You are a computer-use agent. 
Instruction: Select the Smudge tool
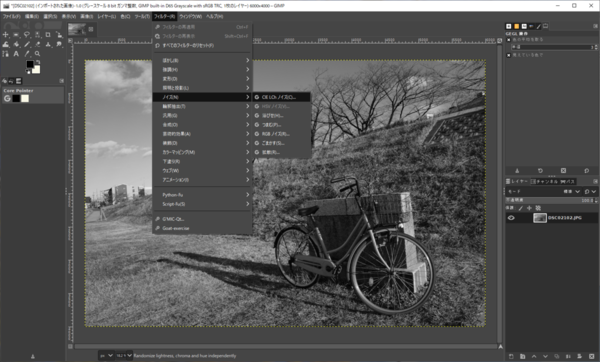pos(59,44)
